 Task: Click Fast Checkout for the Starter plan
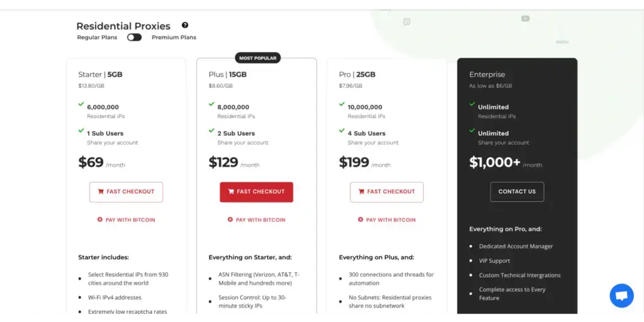[126, 192]
